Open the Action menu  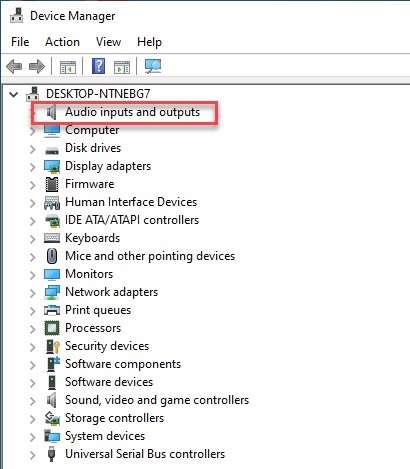(x=62, y=42)
